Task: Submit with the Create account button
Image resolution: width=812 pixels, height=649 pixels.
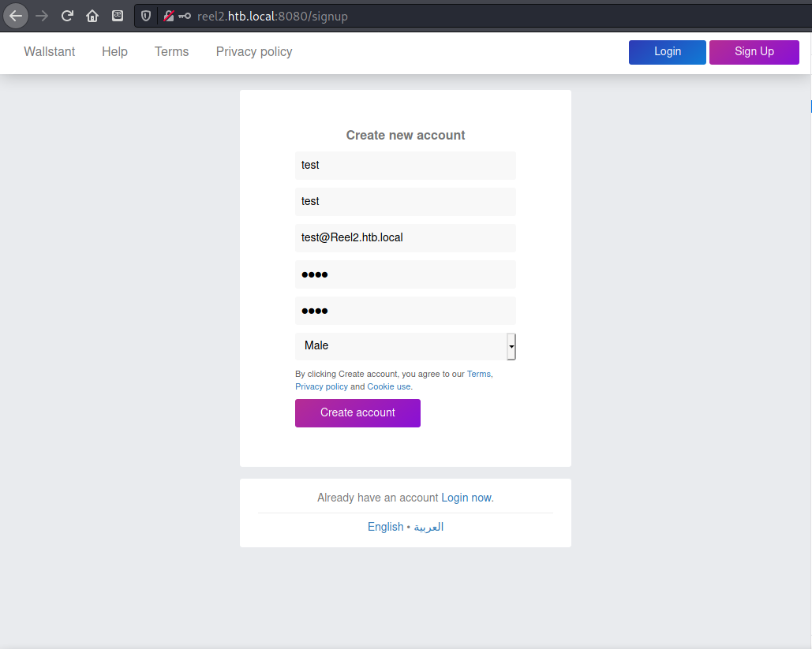Action: [x=357, y=413]
